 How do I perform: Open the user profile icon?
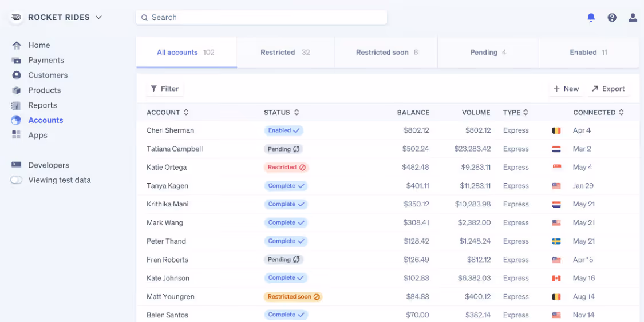coord(633,18)
